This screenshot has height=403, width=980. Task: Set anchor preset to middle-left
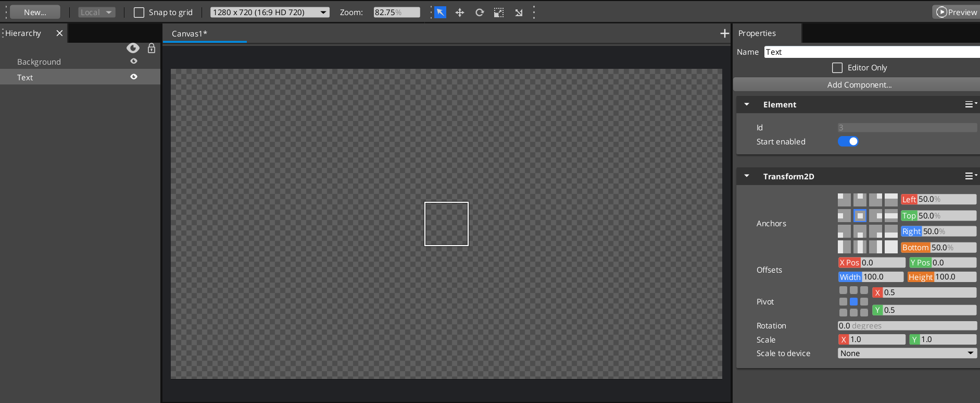pyautogui.click(x=844, y=215)
